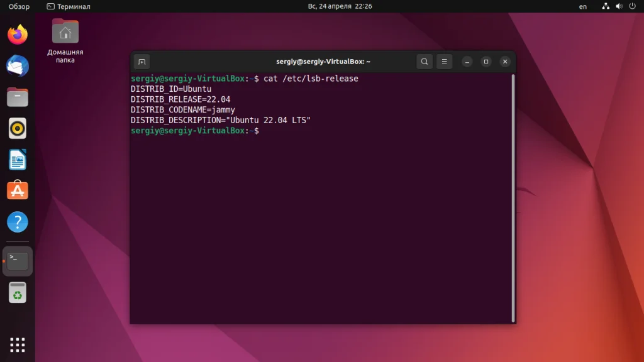The image size is (644, 362).
Task: Launch Firefox from the dock
Action: point(16,33)
